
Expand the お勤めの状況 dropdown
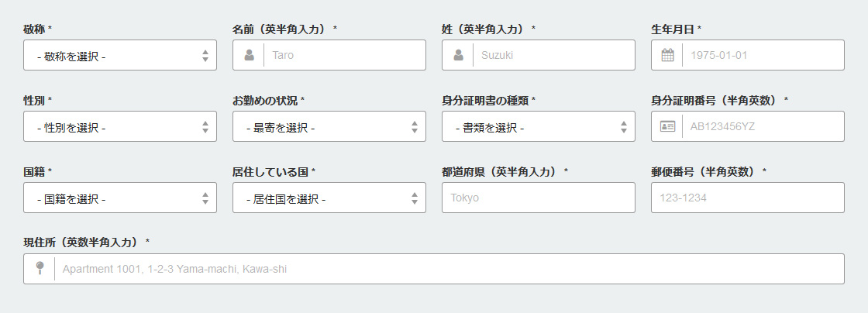(329, 126)
